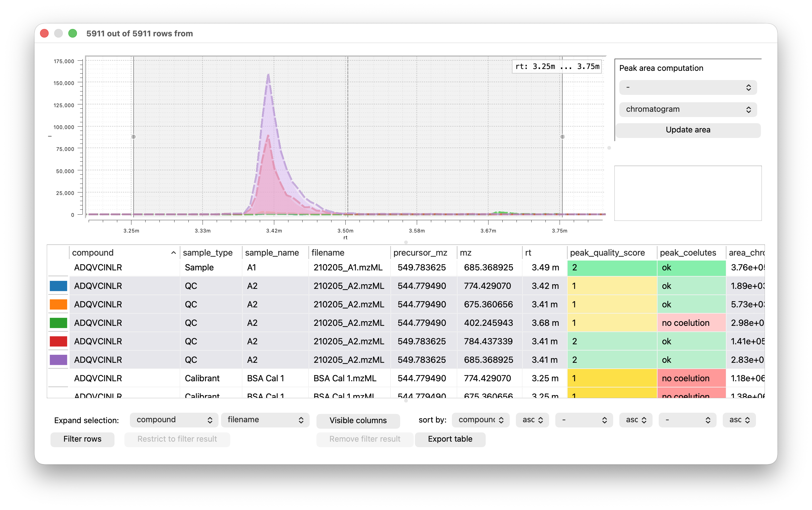812x510 pixels.
Task: Click the Update area button
Action: pos(688,130)
